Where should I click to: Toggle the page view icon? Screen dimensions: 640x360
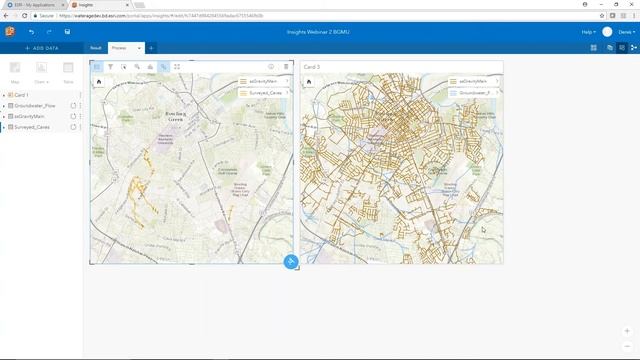[x=622, y=48]
